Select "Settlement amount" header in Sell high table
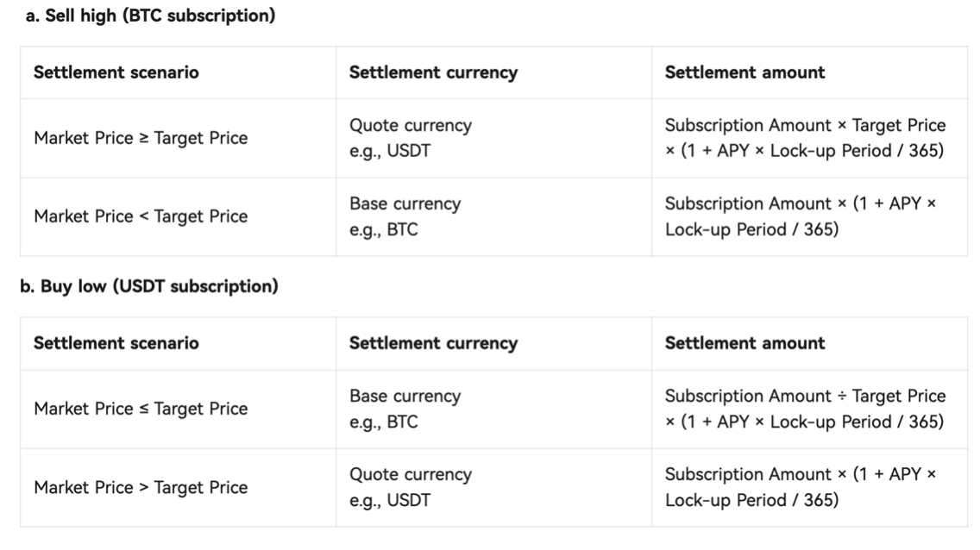 click(x=744, y=72)
